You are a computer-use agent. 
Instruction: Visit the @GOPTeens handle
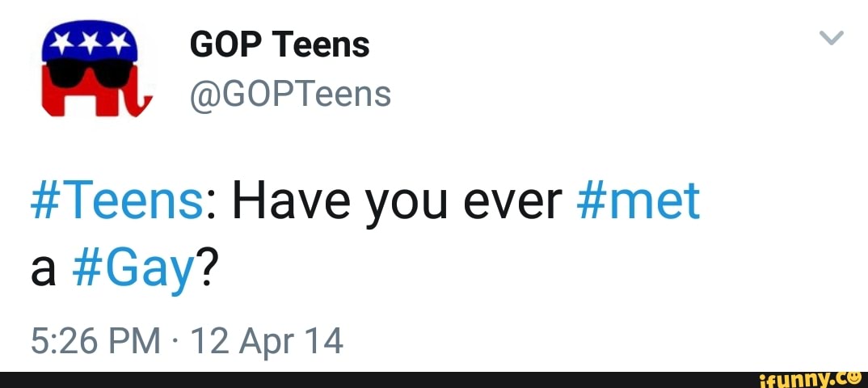[290, 95]
